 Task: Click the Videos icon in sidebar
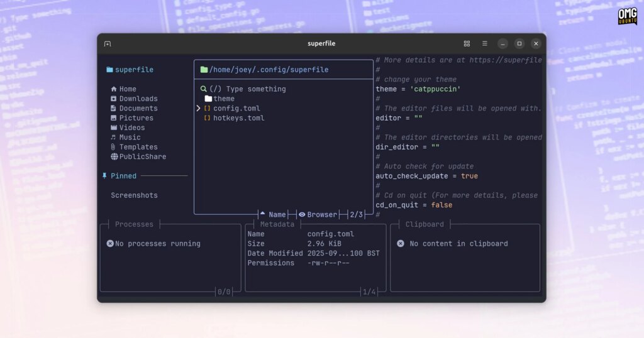[x=114, y=128]
